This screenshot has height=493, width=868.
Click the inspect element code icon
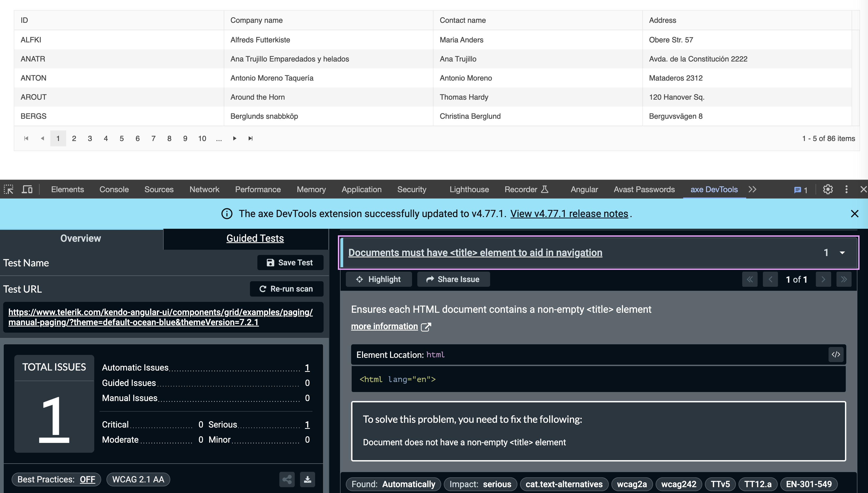[x=836, y=355]
